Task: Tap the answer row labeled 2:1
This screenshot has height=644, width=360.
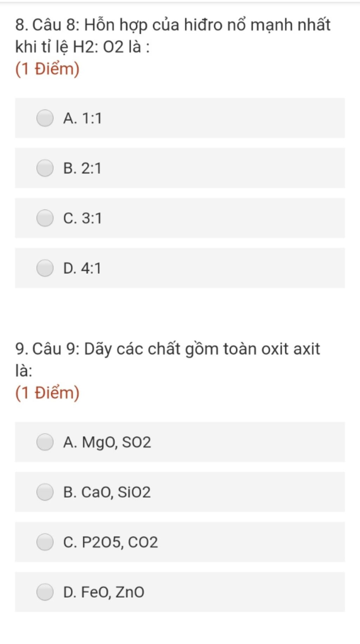Action: [x=180, y=168]
